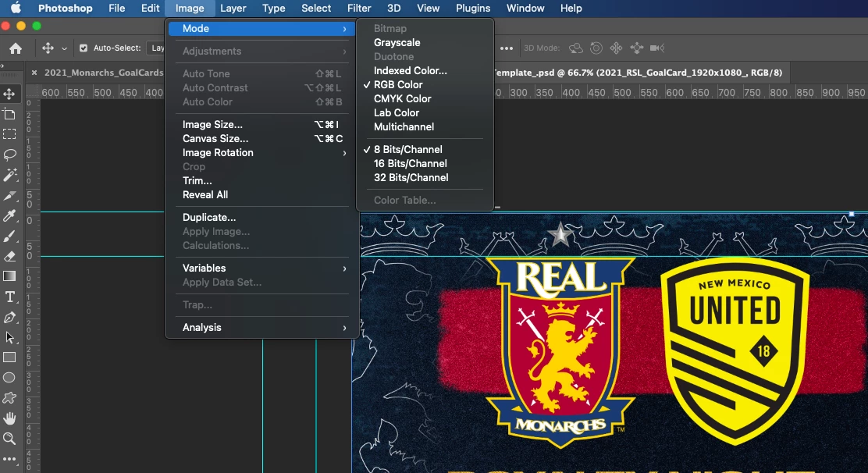Click the 3D pan camera icon

(616, 48)
